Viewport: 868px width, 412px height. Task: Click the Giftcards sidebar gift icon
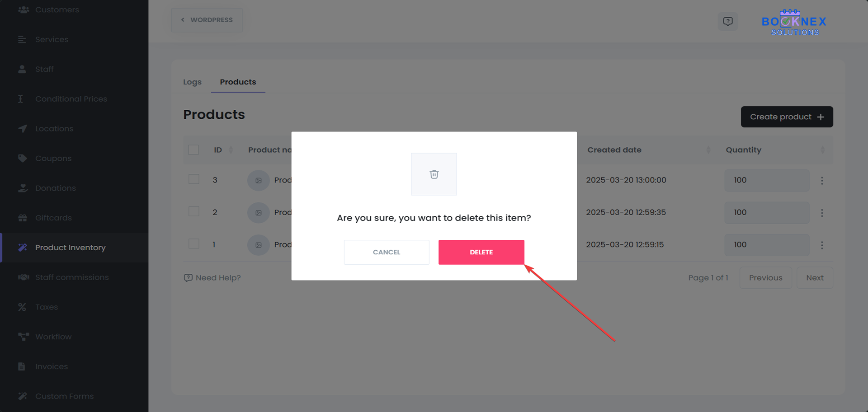coord(23,218)
